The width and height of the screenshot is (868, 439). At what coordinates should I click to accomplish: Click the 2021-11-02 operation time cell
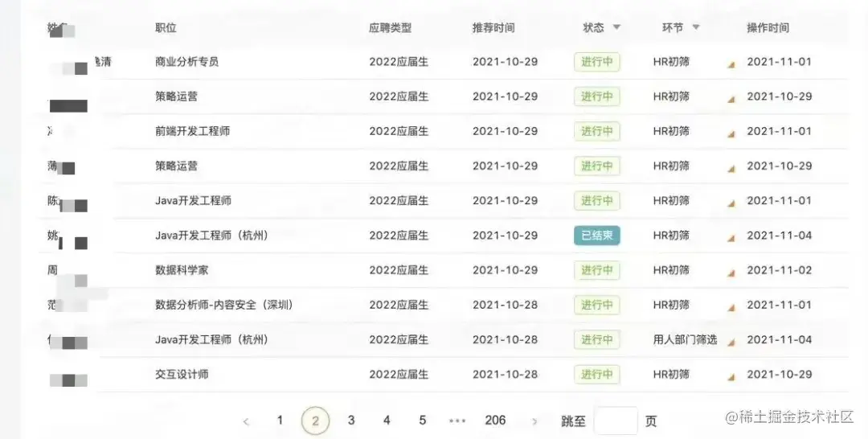(x=780, y=270)
